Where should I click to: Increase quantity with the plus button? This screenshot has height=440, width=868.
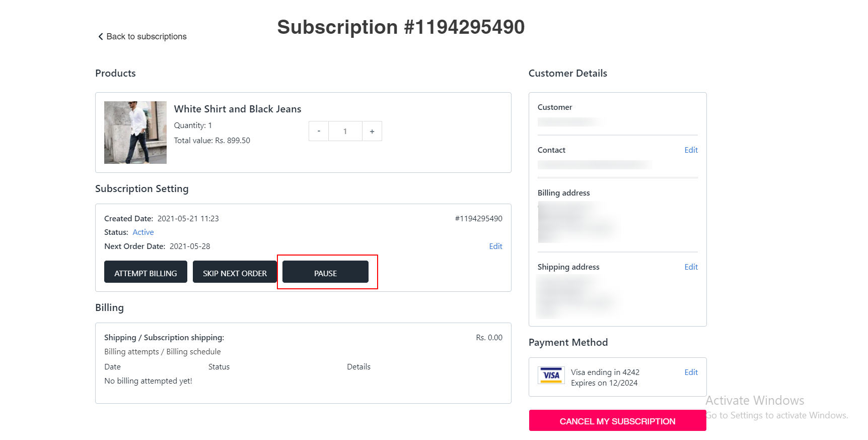pos(372,131)
